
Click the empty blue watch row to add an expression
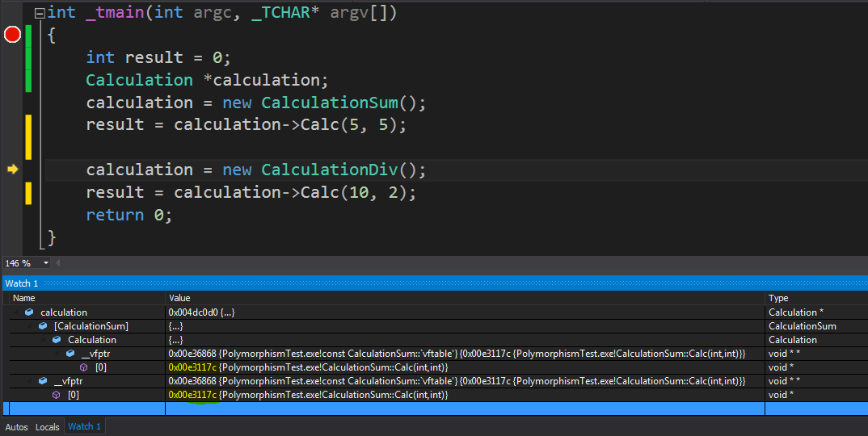click(x=434, y=409)
